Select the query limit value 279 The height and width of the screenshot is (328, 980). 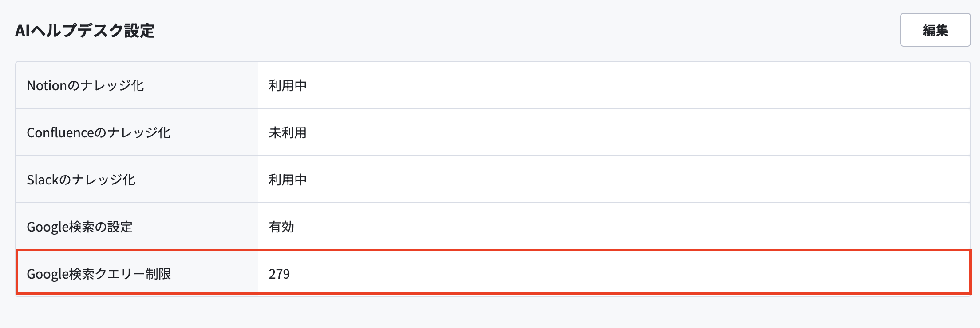pos(279,274)
